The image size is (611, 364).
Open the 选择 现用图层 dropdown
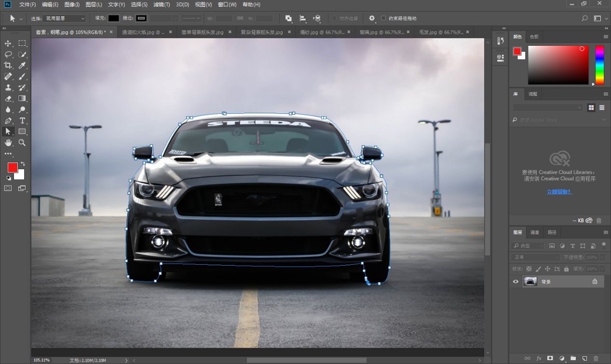(64, 18)
